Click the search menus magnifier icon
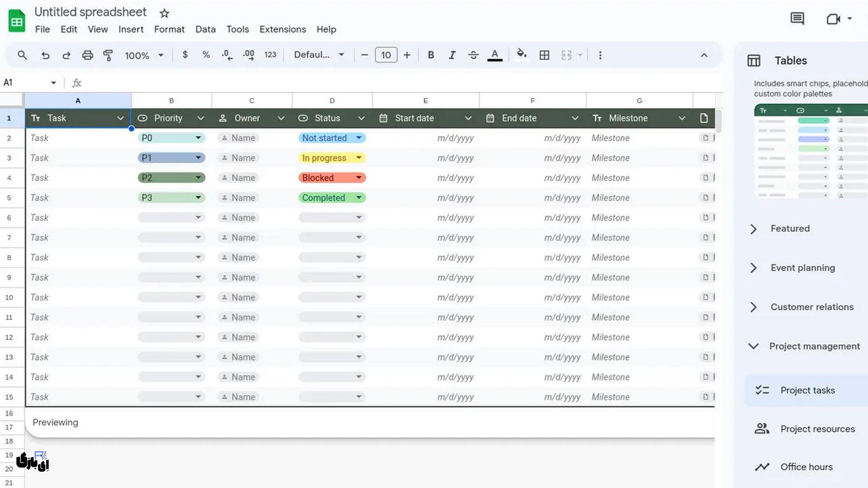 [22, 55]
